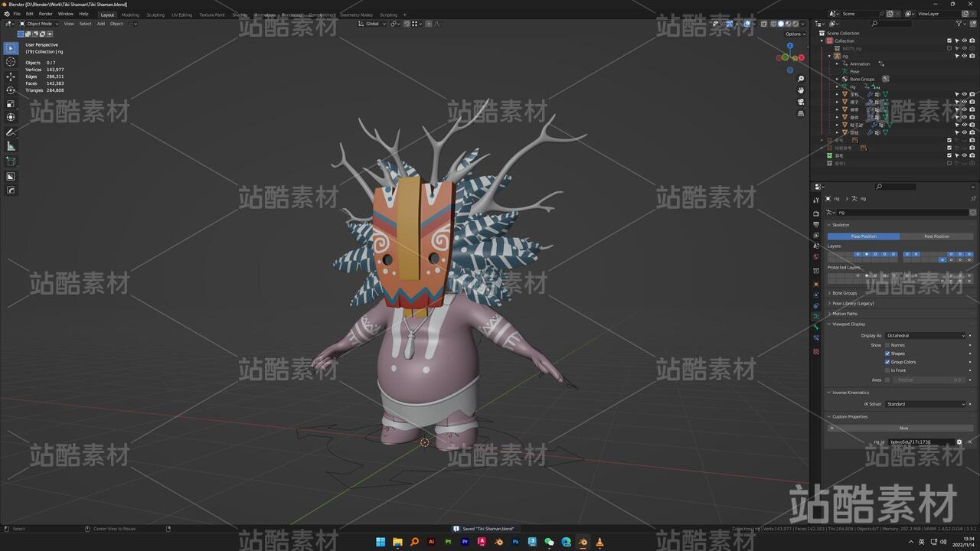This screenshot has height=551, width=980.
Task: Enable the In Front checkbox
Action: click(887, 370)
